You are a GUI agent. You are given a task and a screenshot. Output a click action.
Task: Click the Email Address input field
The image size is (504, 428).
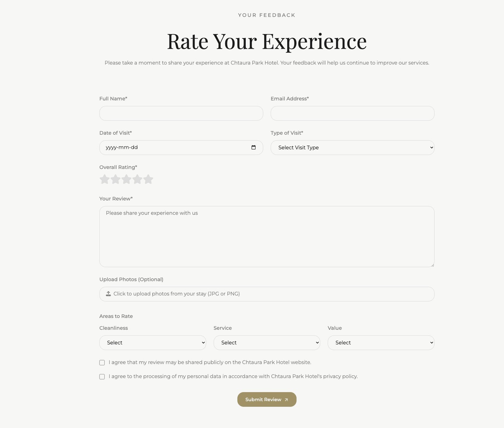pyautogui.click(x=352, y=113)
